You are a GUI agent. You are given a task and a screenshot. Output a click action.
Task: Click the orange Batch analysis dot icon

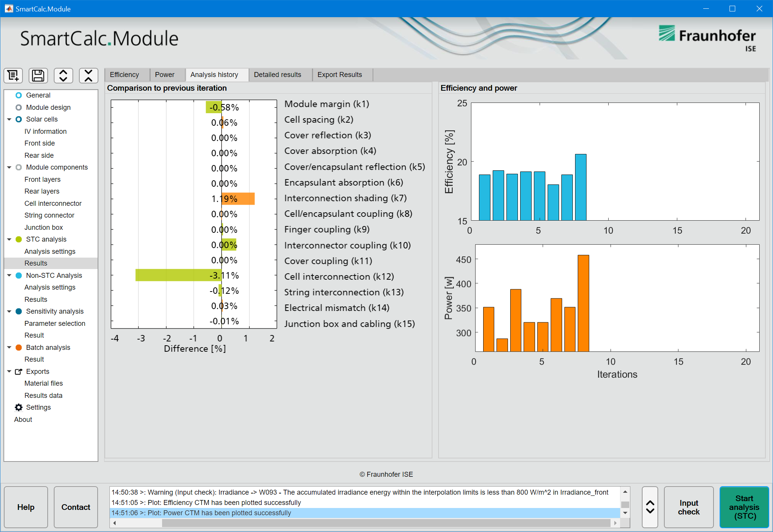(x=18, y=348)
